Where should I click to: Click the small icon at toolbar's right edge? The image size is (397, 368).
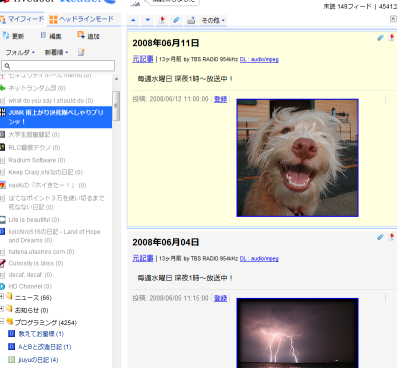[x=393, y=19]
